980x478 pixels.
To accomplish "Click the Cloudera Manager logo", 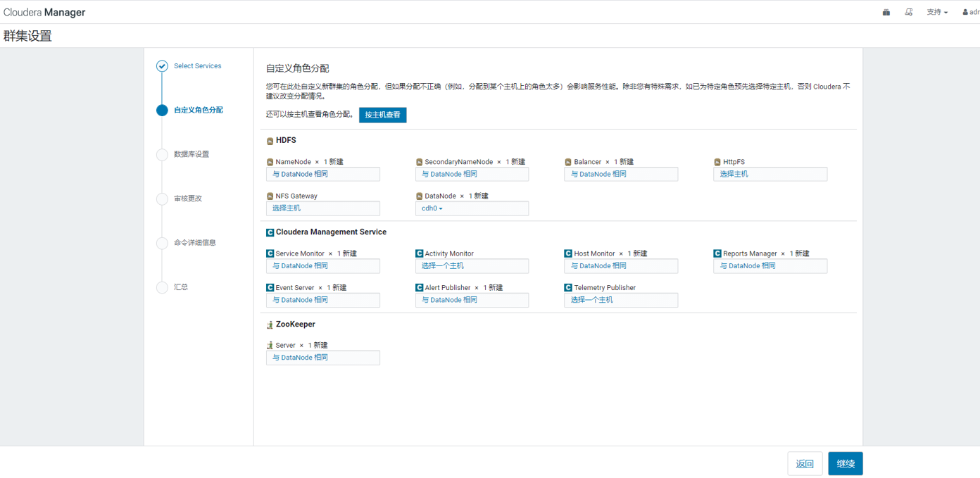I will [44, 12].
